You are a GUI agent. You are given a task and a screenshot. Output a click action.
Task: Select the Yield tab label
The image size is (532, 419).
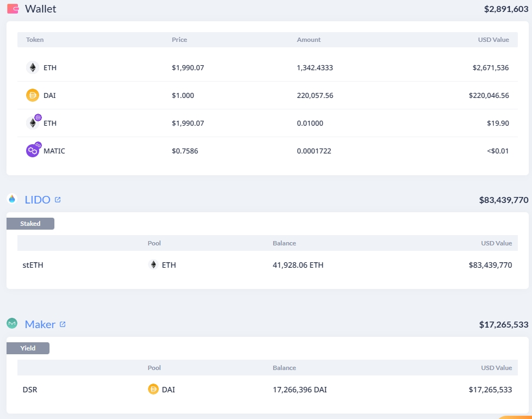28,348
